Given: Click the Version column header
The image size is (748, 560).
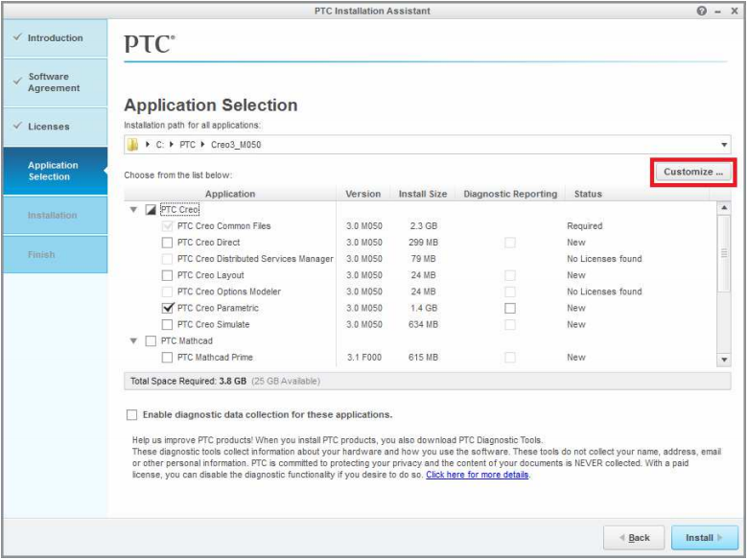Looking at the screenshot, I should tap(363, 194).
